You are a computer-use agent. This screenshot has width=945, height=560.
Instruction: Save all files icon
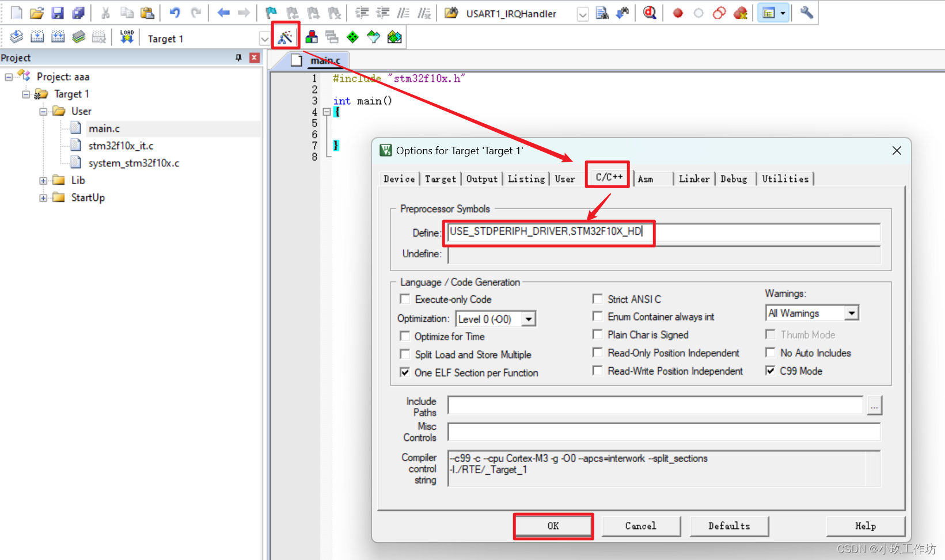point(78,13)
